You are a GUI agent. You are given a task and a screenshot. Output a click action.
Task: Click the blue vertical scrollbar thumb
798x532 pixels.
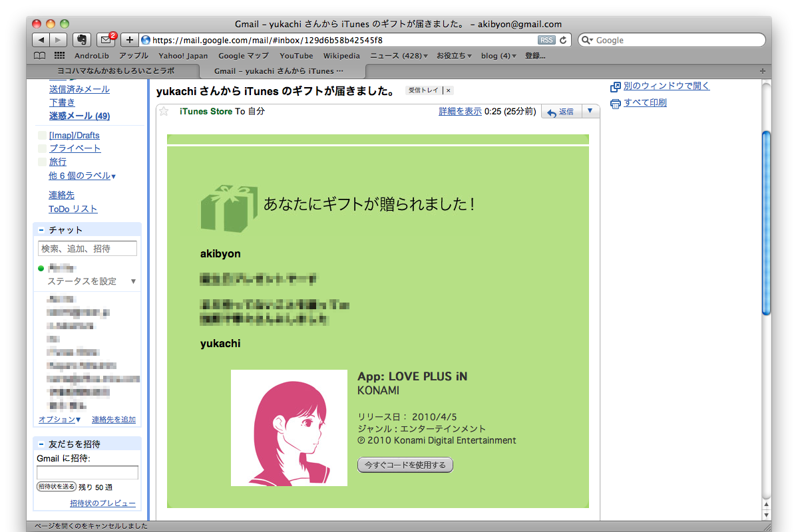pyautogui.click(x=767, y=224)
